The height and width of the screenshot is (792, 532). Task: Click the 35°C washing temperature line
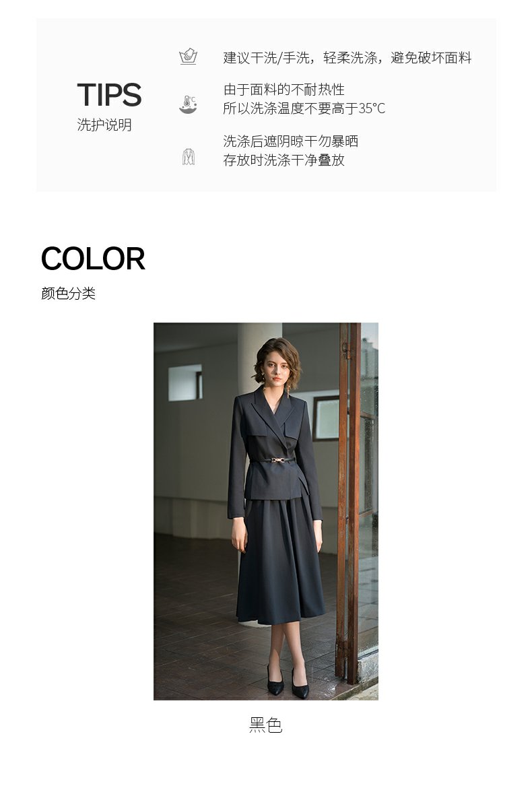304,108
